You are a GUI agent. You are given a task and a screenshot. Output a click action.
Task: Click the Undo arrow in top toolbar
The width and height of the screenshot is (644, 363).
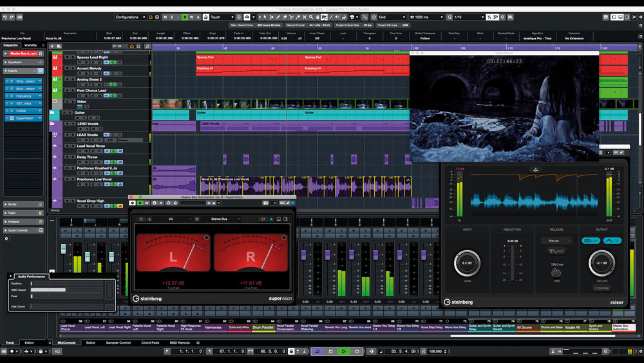[5, 17]
